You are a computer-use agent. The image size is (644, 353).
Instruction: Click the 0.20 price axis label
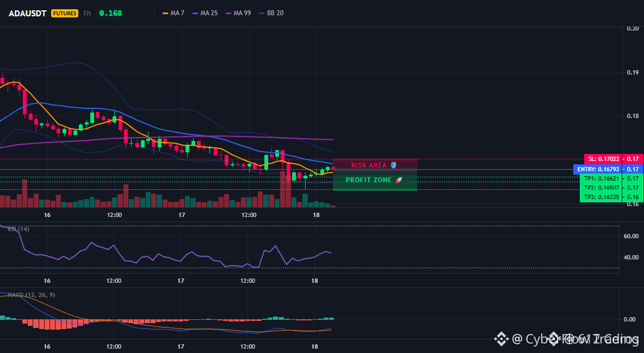(633, 28)
